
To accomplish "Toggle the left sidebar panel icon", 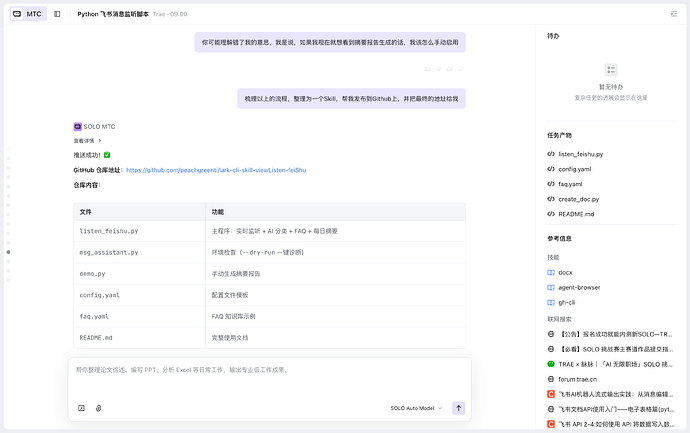I will [x=57, y=14].
